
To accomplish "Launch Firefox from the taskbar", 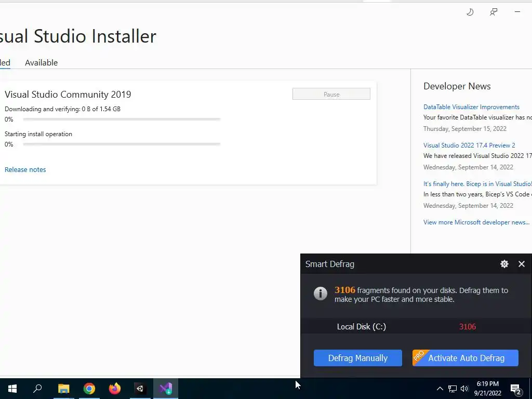I will [x=115, y=389].
